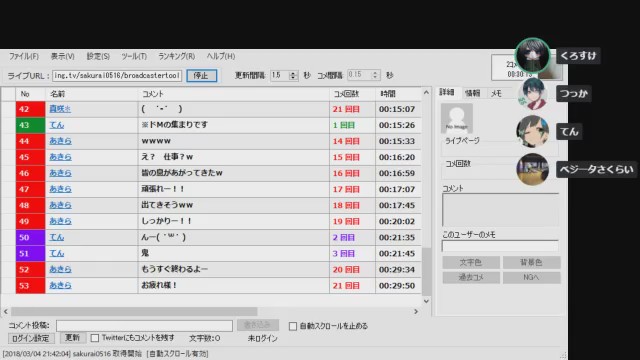Select comment 出てきそうww
Viewport: 640px width, 360px height.
[167, 205]
